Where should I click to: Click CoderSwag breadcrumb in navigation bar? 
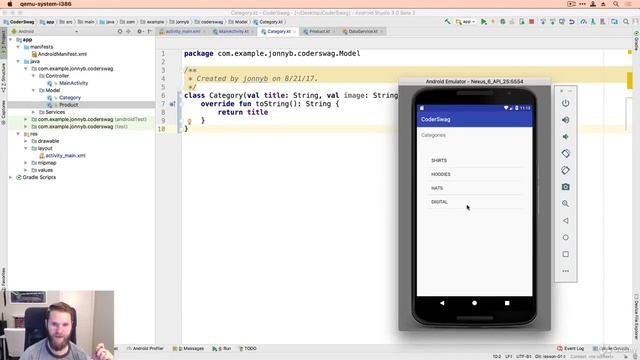(x=19, y=22)
